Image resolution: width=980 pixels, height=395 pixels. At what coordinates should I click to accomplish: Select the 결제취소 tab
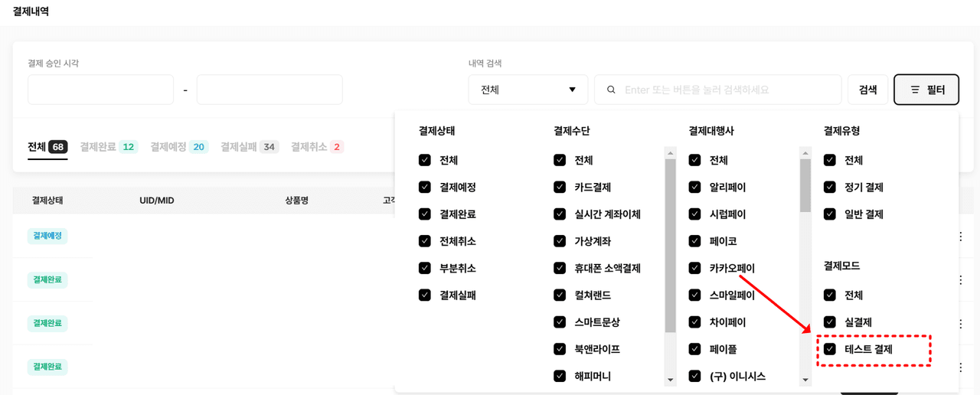tap(316, 146)
